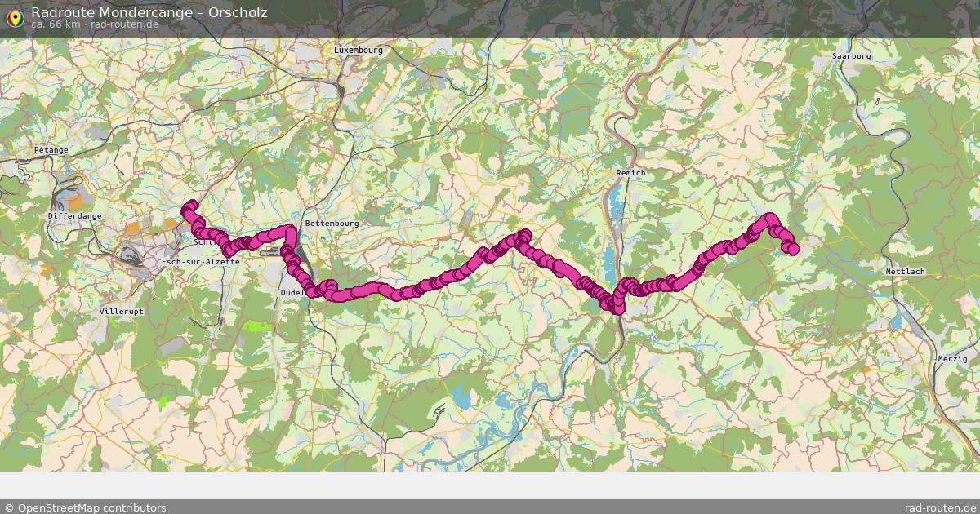The width and height of the screenshot is (980, 514).
Task: Click the Merzig town label
Action: tap(952, 359)
